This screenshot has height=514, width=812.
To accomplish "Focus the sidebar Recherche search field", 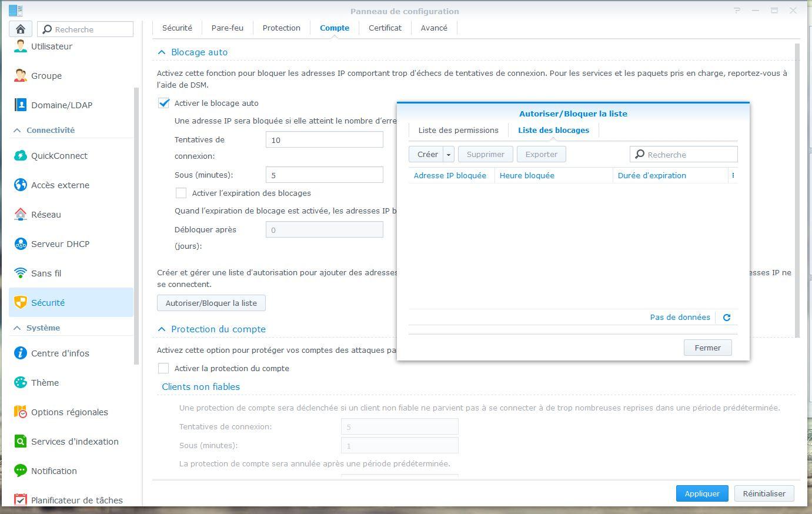I will 85,29.
